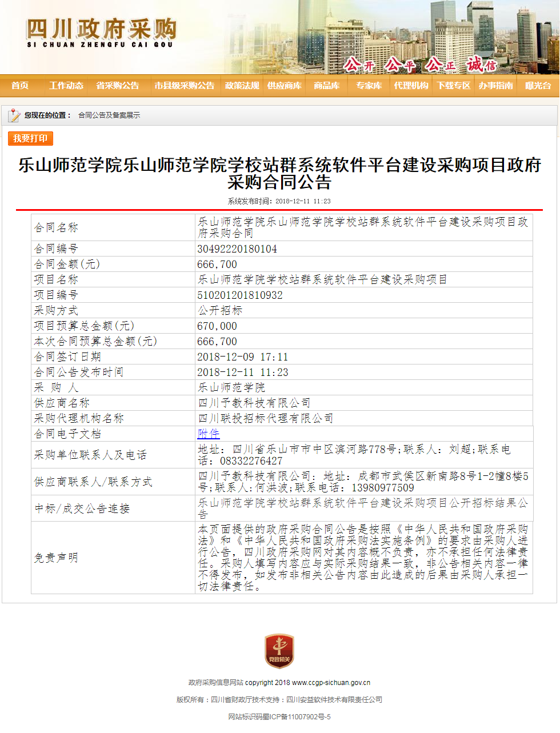Open 专家库 from the top menu
This screenshot has width=560, height=733.
pyautogui.click(x=369, y=86)
